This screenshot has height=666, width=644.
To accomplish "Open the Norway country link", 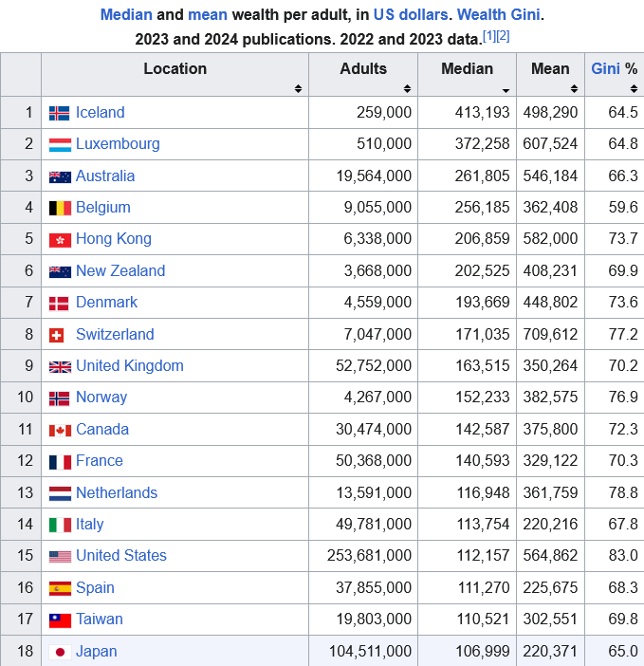I will (101, 398).
